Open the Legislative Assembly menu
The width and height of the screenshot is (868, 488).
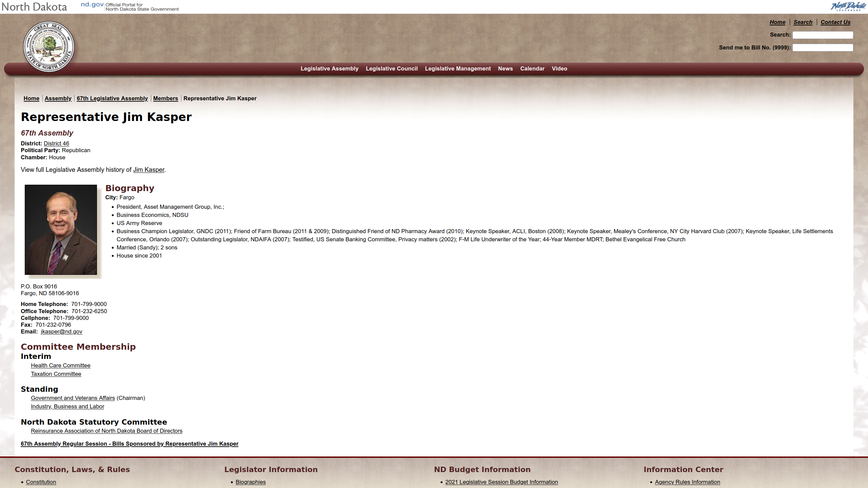(x=329, y=68)
